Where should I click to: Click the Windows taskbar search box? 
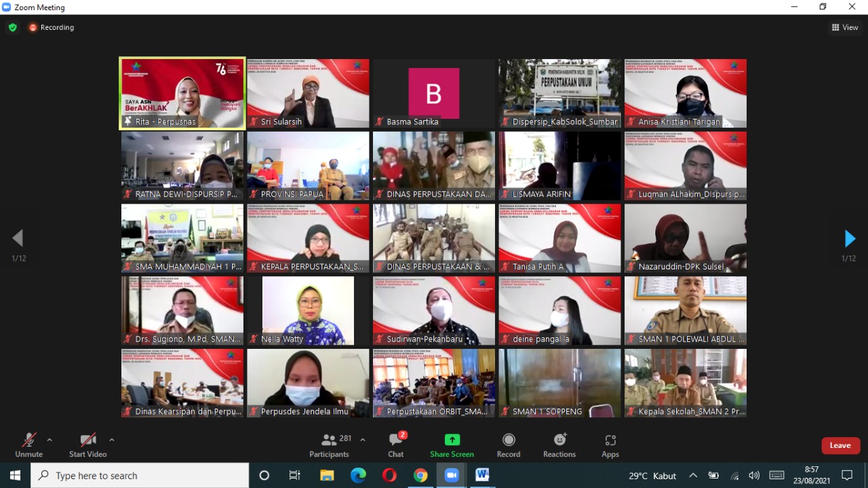tap(140, 476)
